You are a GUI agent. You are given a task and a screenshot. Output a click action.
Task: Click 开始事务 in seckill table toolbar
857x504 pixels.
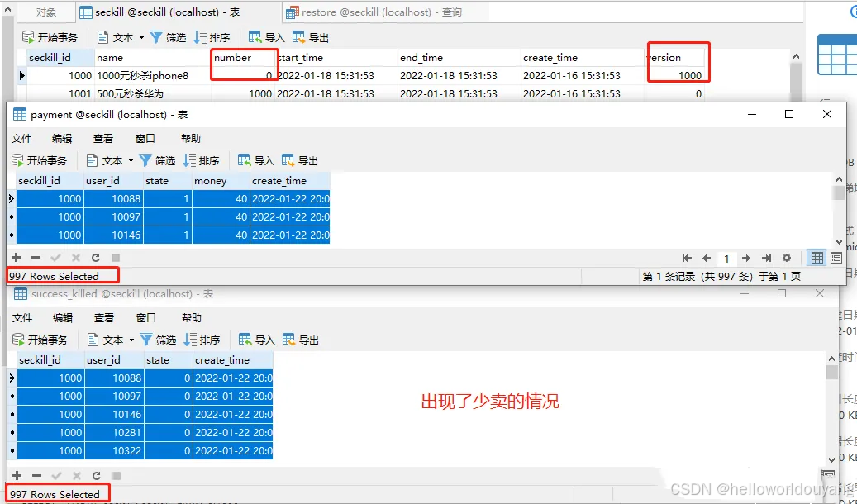pyautogui.click(x=50, y=37)
